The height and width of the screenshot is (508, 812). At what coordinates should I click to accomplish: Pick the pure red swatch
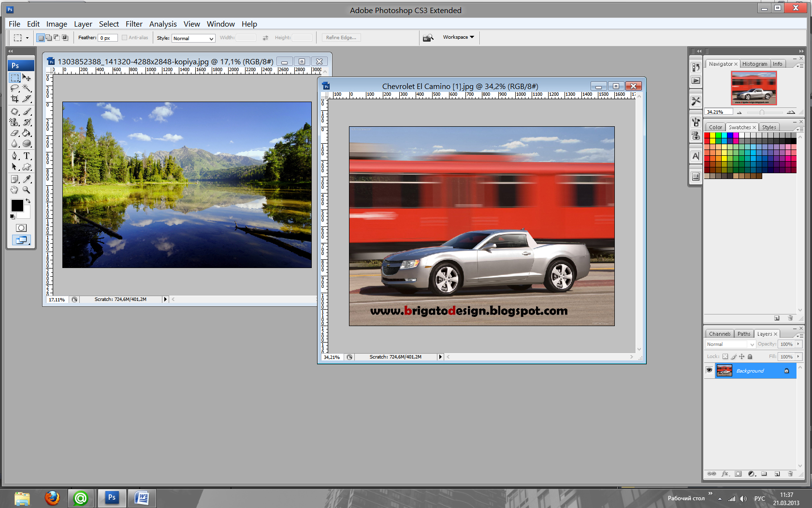point(707,136)
